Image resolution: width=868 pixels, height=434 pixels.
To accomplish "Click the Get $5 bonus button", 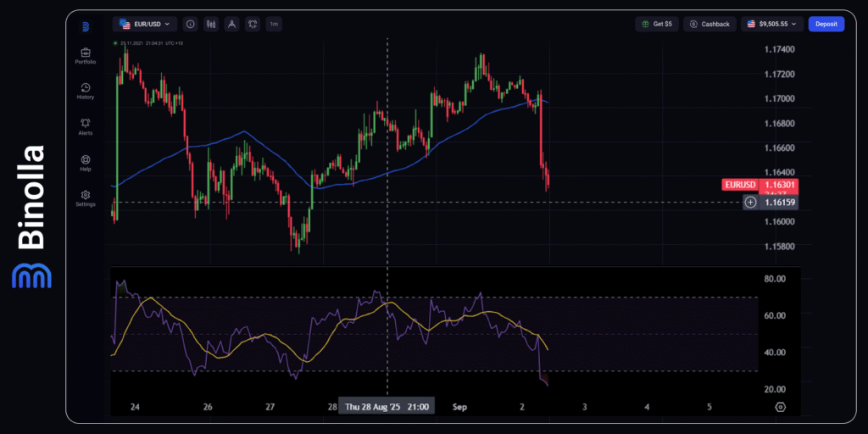I will [657, 25].
